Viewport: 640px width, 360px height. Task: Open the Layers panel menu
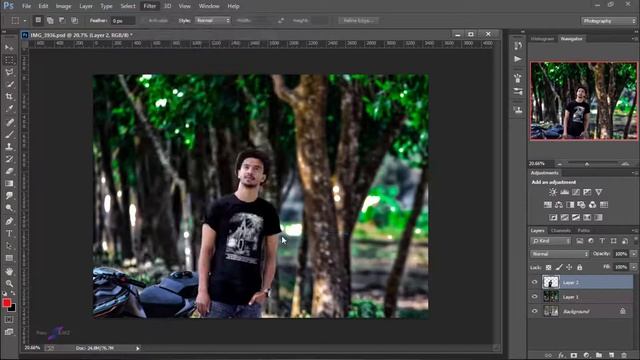635,231
